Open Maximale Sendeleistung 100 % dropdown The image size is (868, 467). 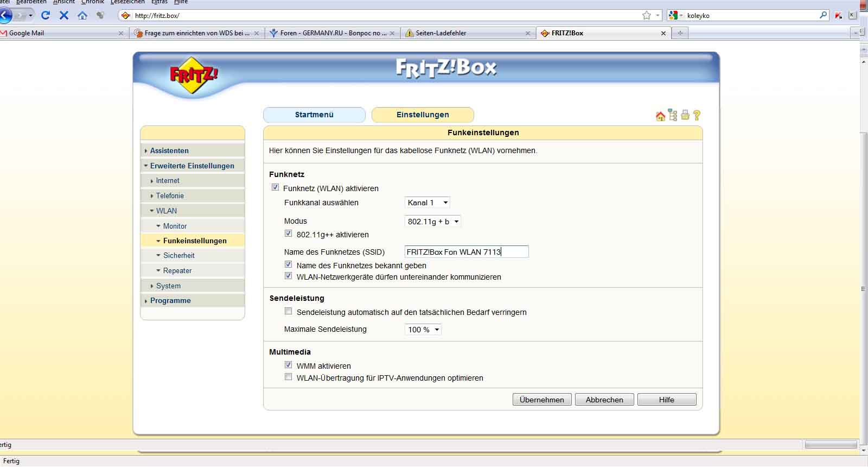(423, 330)
